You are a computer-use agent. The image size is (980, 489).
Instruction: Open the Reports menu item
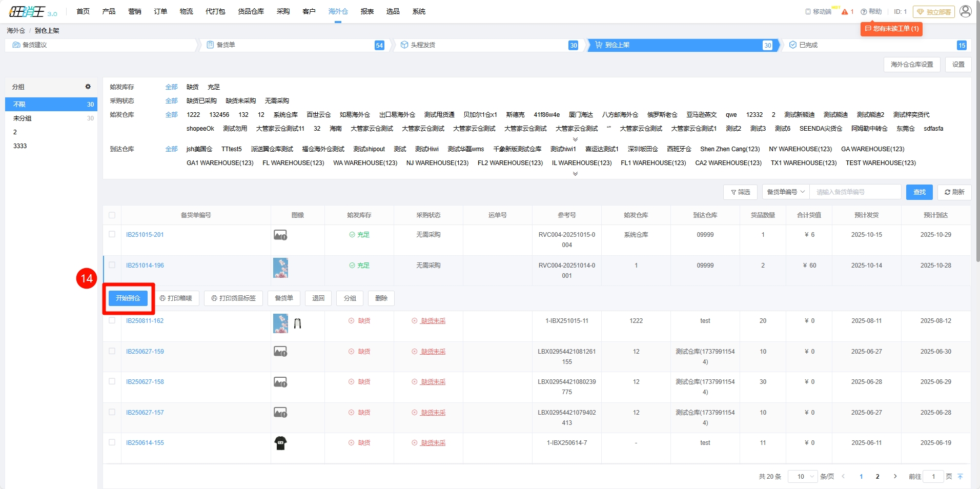(367, 11)
